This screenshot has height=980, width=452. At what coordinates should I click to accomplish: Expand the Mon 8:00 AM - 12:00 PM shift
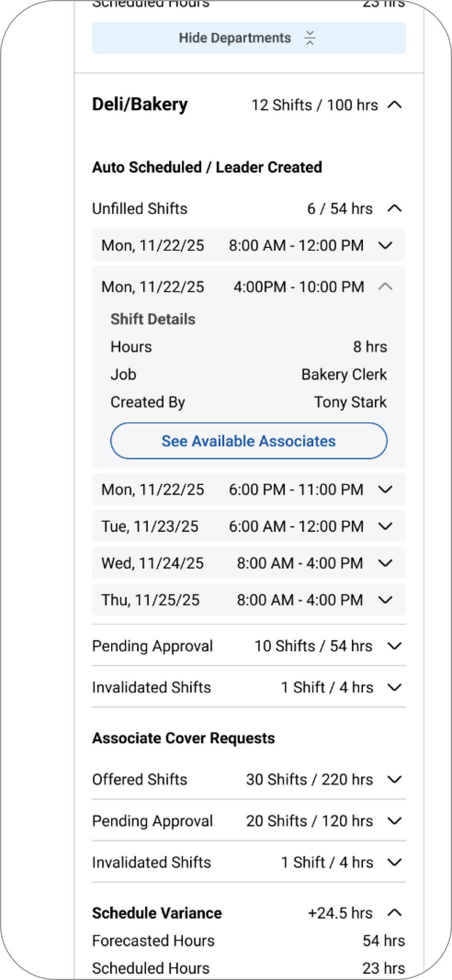click(385, 245)
